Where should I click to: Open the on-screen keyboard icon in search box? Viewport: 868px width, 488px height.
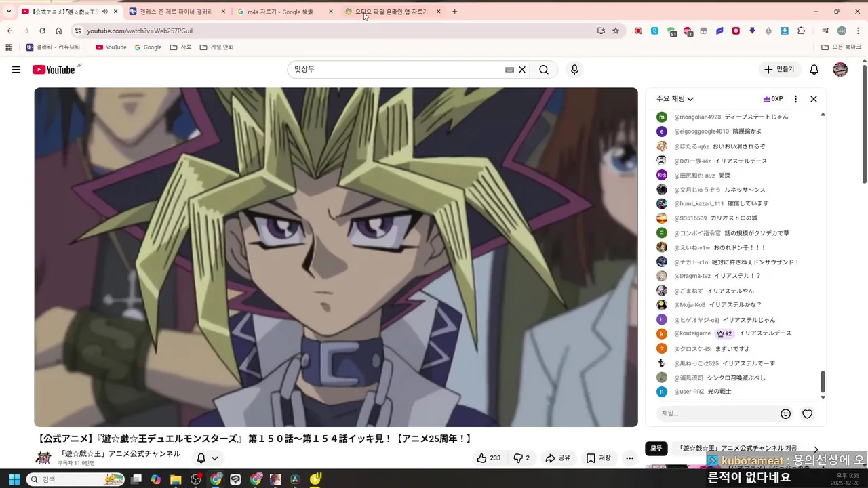pyautogui.click(x=509, y=70)
